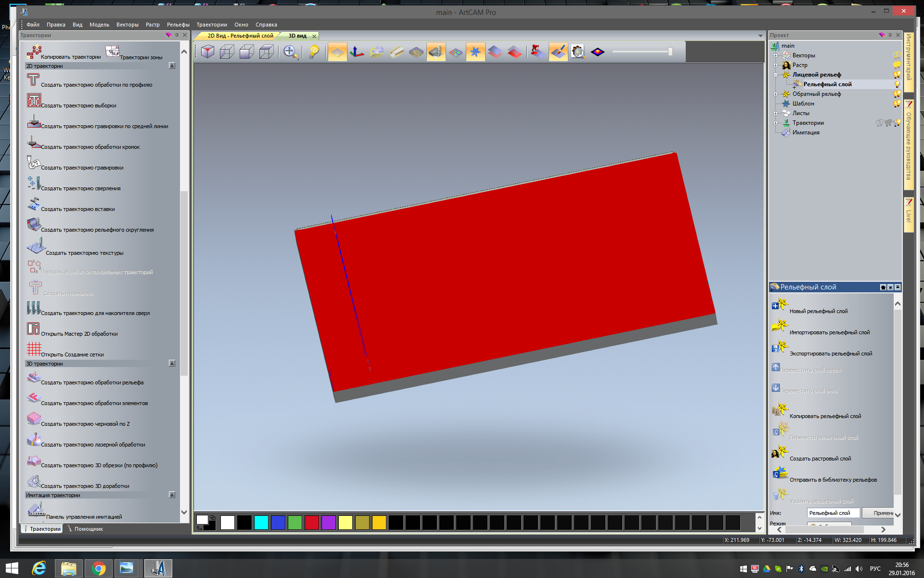924x578 pixels.
Task: Open the Рельефы menu
Action: pyautogui.click(x=178, y=25)
